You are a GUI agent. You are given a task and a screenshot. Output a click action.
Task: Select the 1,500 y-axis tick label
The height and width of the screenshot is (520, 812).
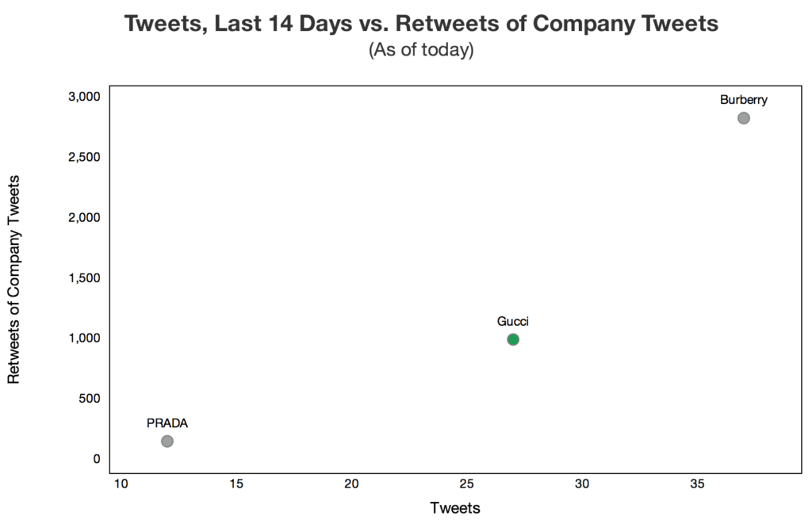coord(85,277)
